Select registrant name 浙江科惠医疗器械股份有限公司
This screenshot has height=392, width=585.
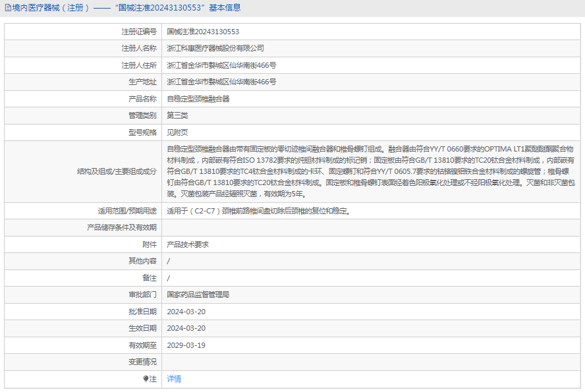point(215,48)
